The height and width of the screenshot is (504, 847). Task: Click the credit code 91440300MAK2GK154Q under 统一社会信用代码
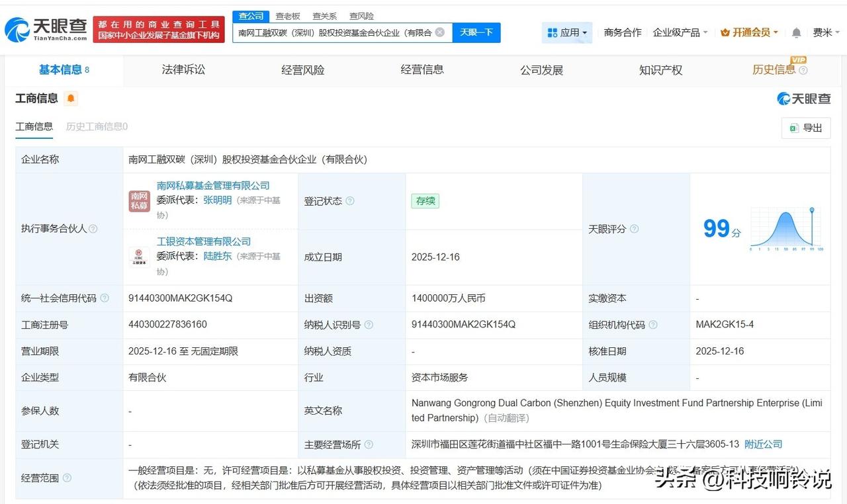click(x=181, y=298)
